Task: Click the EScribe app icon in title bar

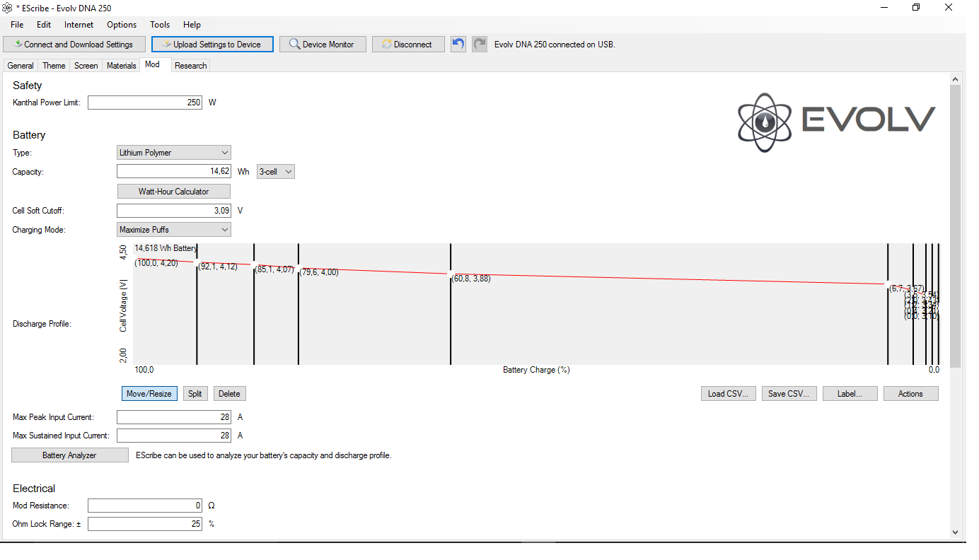Action: (8, 7)
